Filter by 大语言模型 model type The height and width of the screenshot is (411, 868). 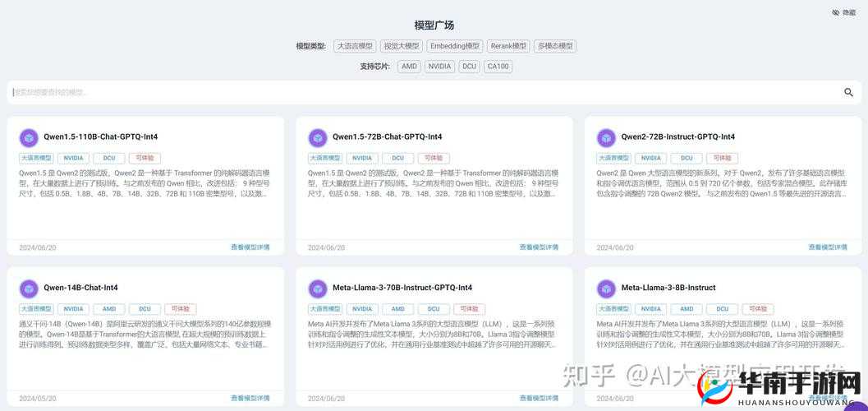[x=355, y=47]
